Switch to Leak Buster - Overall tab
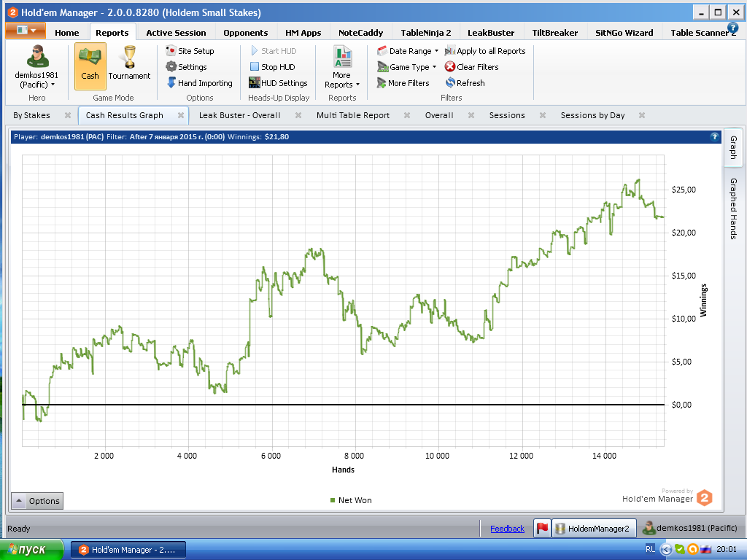This screenshot has width=747, height=560. pos(239,115)
